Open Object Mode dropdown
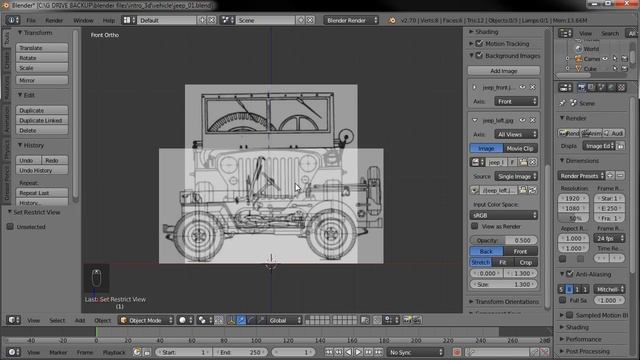This screenshot has width=640, height=360. pyautogui.click(x=146, y=320)
